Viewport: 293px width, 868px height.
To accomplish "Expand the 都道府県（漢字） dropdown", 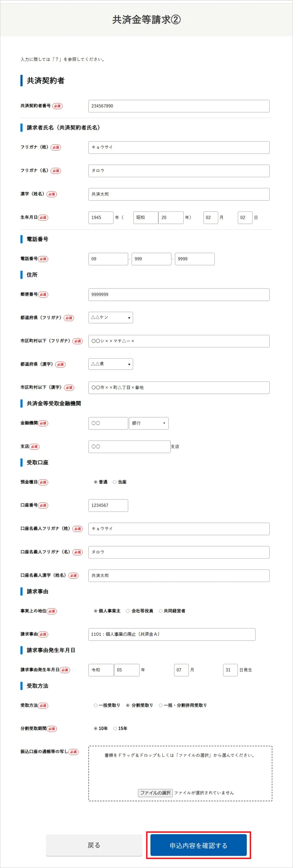I will (x=111, y=364).
